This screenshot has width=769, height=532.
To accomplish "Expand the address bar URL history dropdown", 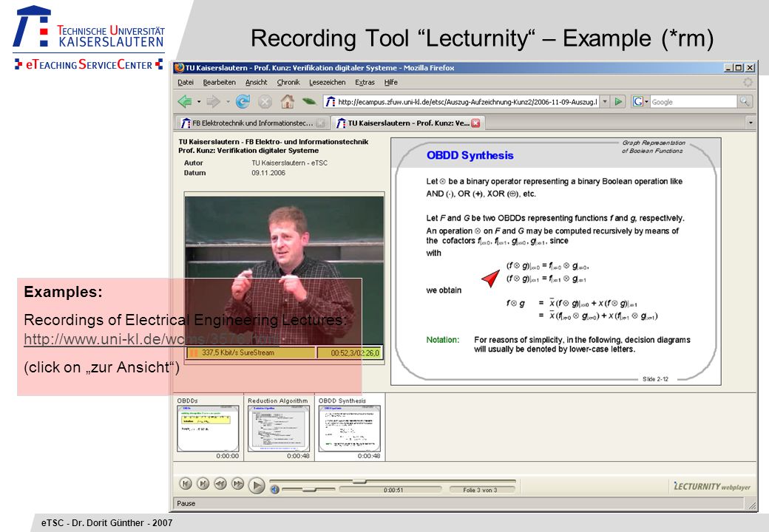I will click(x=605, y=102).
